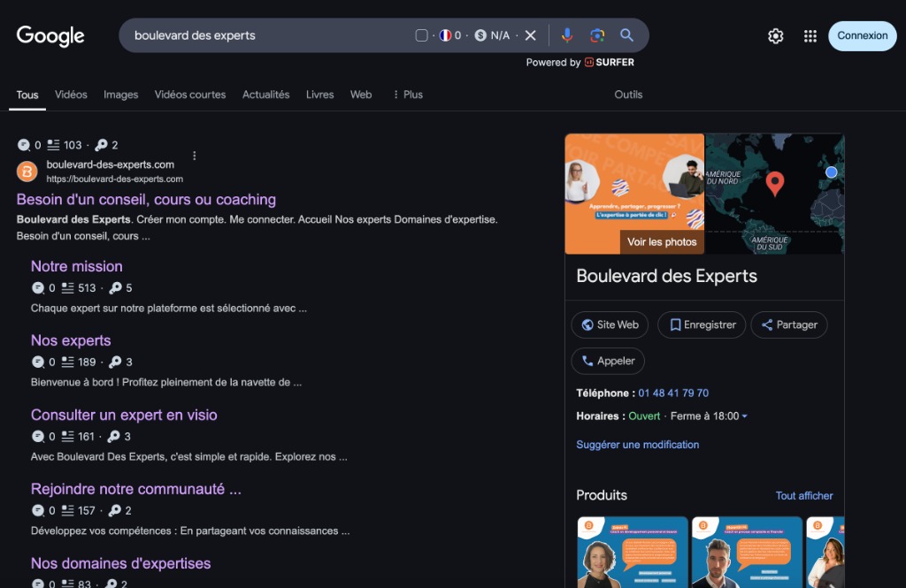Click the Connexion button
Image resolution: width=906 pixels, height=588 pixels.
[x=862, y=36]
